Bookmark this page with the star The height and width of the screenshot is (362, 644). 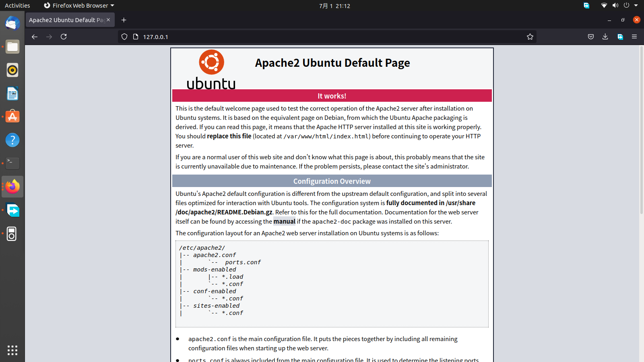pyautogui.click(x=530, y=37)
